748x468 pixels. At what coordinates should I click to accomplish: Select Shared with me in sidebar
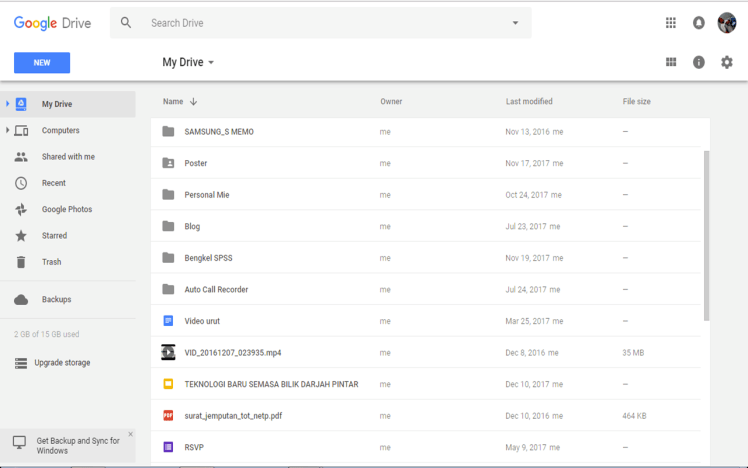[68, 157]
